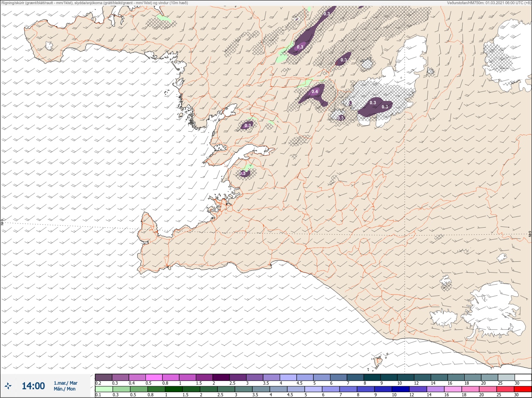Image resolution: width=532 pixels, height=398 pixels.
Task: Select the bright pink upper-legend swatch labeled 0.5
Action: point(154,377)
